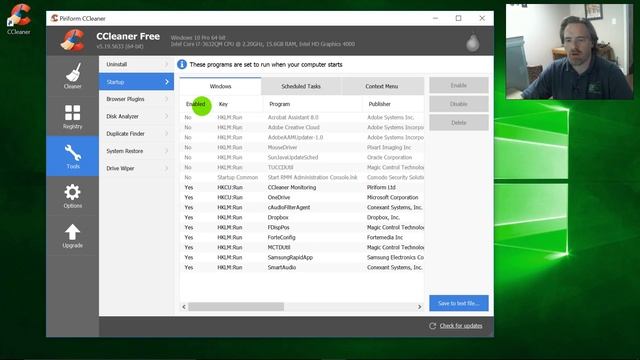Open Browser Plugins tool

[x=136, y=99]
